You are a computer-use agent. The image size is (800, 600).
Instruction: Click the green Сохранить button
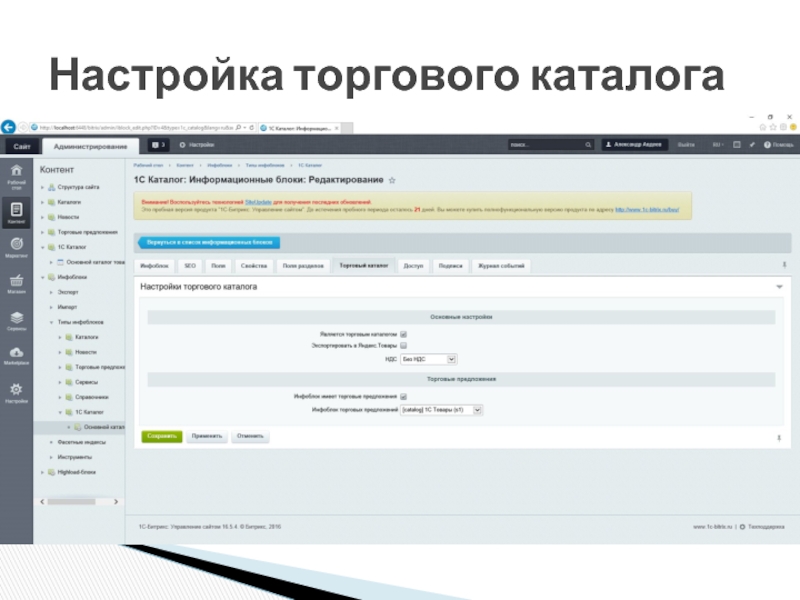[162, 436]
